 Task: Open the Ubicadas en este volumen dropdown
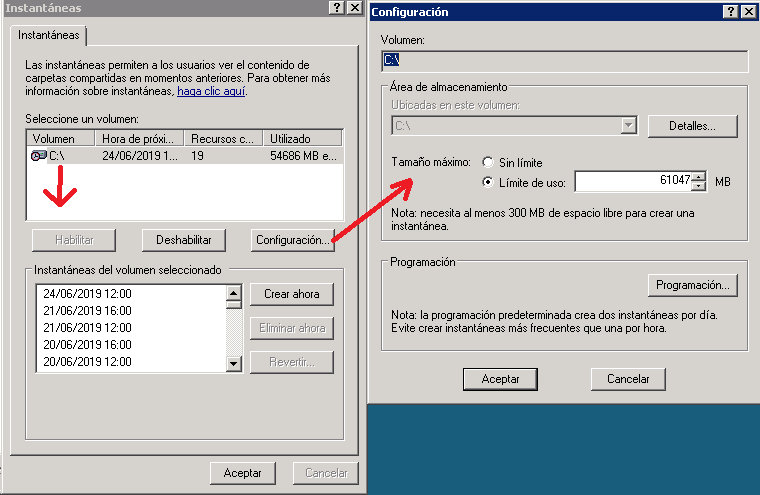click(628, 126)
